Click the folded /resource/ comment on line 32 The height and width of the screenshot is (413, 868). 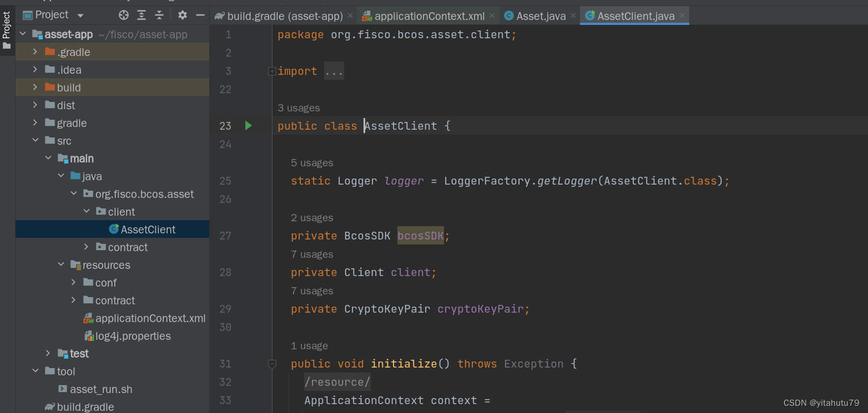coord(337,382)
